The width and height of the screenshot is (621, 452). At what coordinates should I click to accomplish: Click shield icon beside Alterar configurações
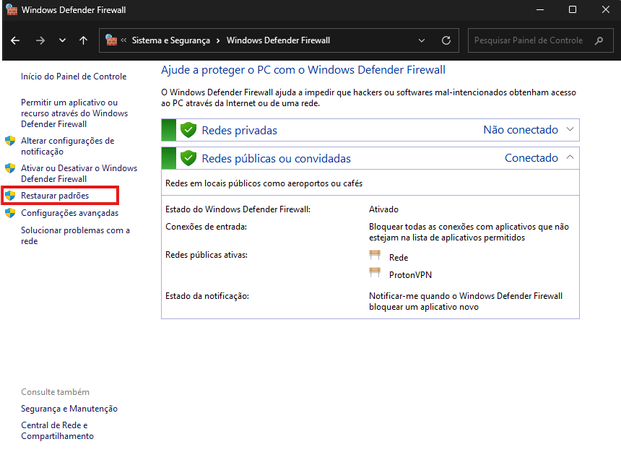tap(10, 141)
